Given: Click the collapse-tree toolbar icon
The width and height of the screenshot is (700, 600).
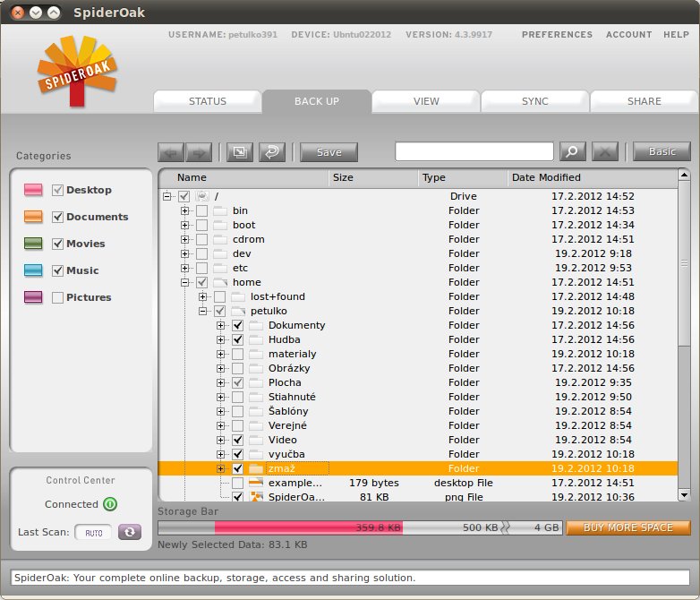Looking at the screenshot, I should (240, 152).
